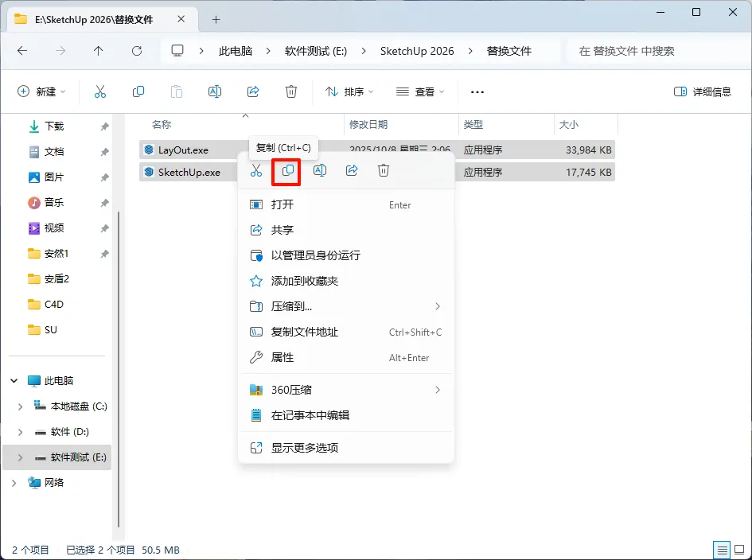Viewport: 752px width, 560px height.
Task: Select 添加到收藏夹 menu entry
Action: tap(346, 281)
